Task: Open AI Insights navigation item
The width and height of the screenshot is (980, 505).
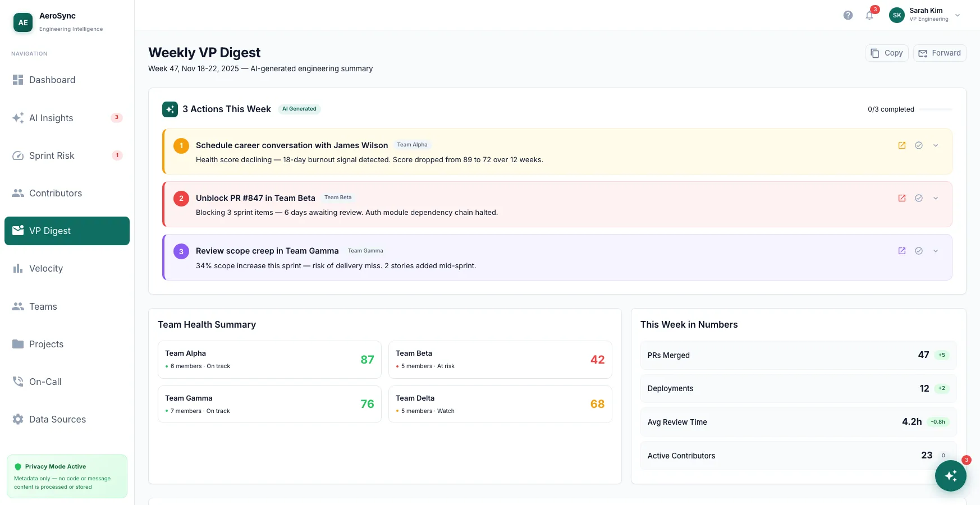Action: pos(67,118)
